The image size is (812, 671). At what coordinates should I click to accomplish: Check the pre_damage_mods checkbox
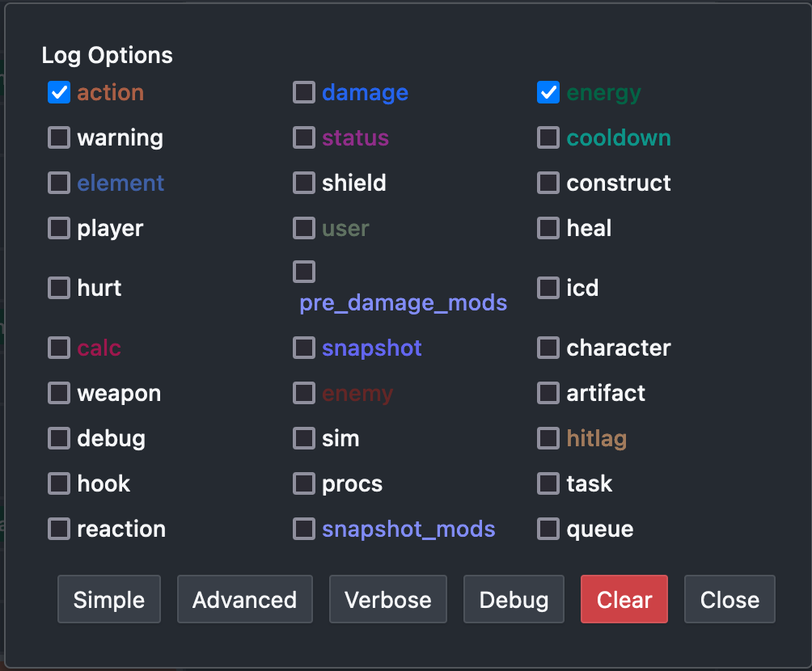[x=303, y=272]
